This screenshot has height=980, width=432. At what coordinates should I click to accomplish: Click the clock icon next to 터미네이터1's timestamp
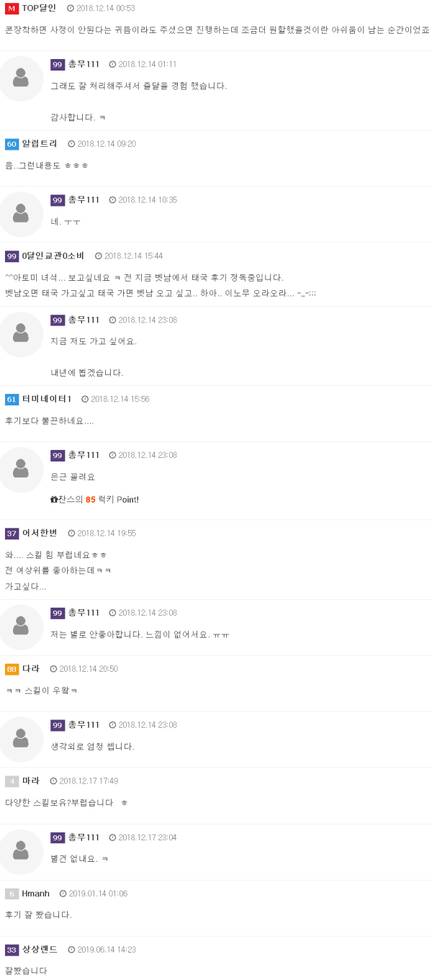(85, 399)
